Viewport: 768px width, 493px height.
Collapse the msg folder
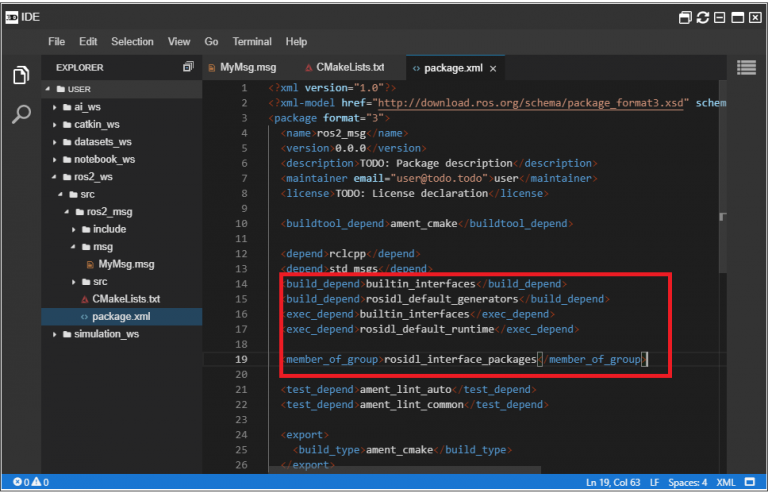[72, 247]
